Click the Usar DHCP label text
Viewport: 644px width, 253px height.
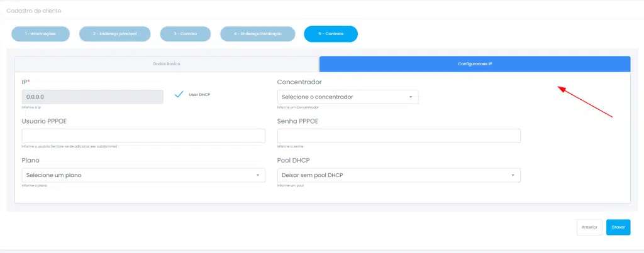point(199,95)
